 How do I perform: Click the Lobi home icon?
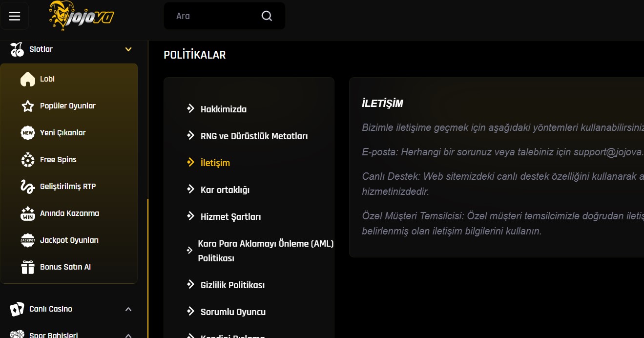pyautogui.click(x=28, y=79)
